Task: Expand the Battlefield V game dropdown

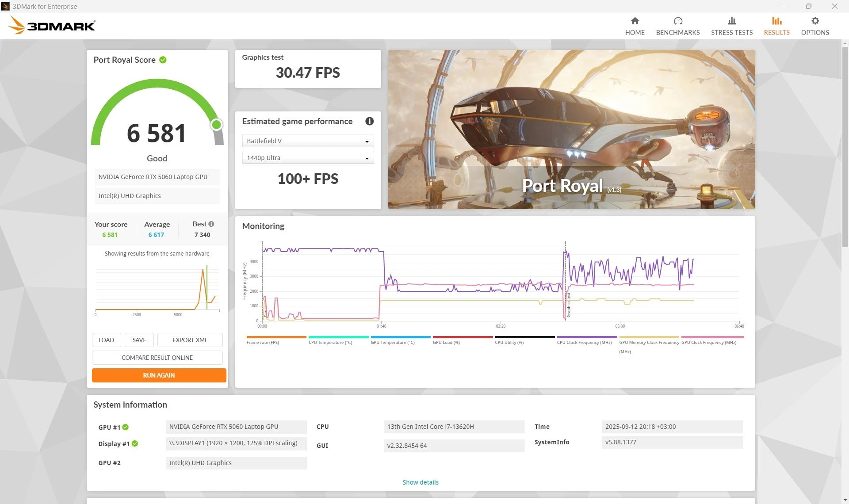Action: point(308,141)
